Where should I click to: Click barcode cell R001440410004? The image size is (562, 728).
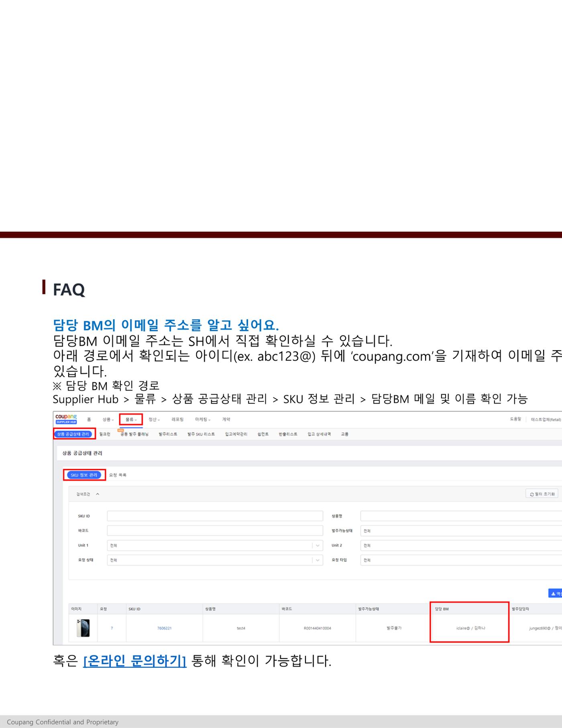tap(317, 628)
